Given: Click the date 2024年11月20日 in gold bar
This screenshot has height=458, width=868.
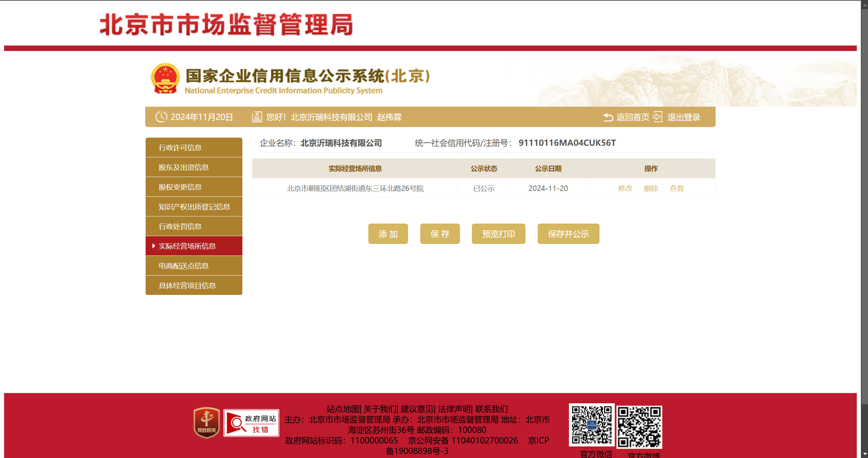Looking at the screenshot, I should [x=202, y=117].
